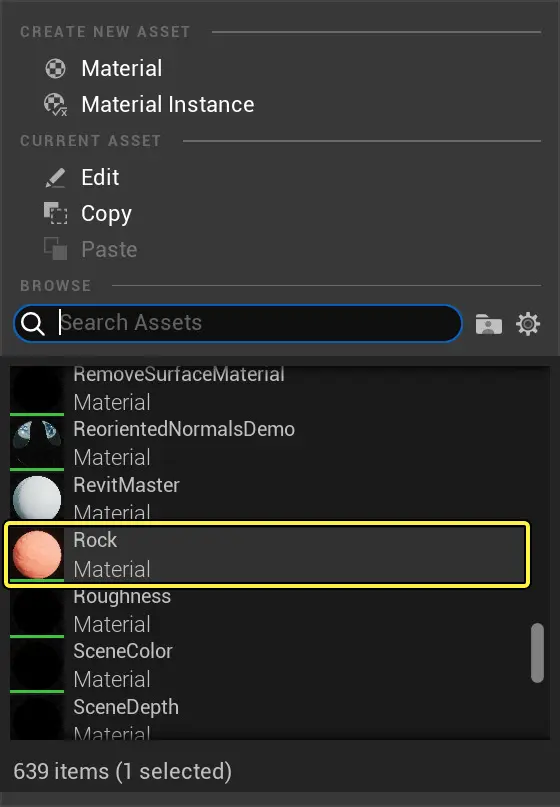This screenshot has width=560, height=807.
Task: Click the Material Instance icon
Action: click(55, 104)
